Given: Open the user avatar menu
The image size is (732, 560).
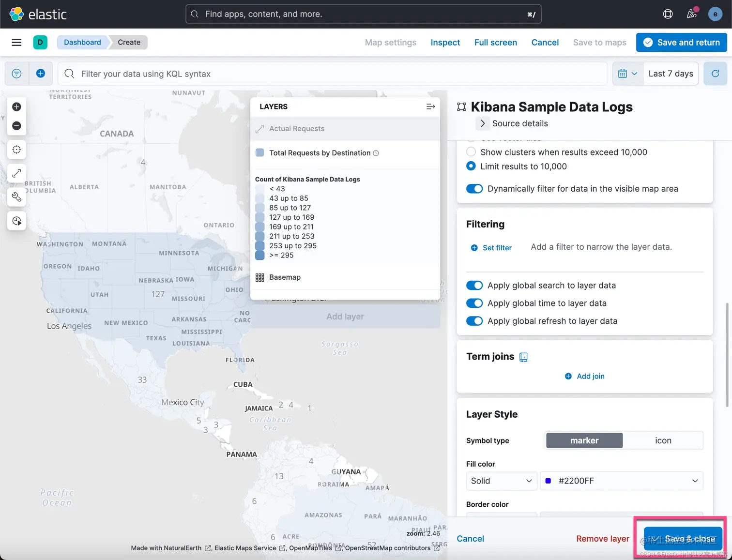Looking at the screenshot, I should [x=715, y=14].
